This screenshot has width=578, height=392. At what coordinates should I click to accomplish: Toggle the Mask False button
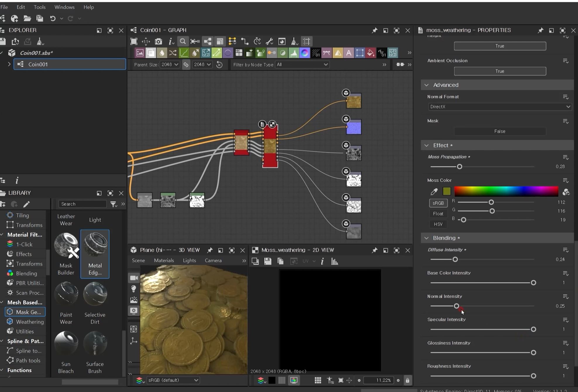tap(499, 131)
